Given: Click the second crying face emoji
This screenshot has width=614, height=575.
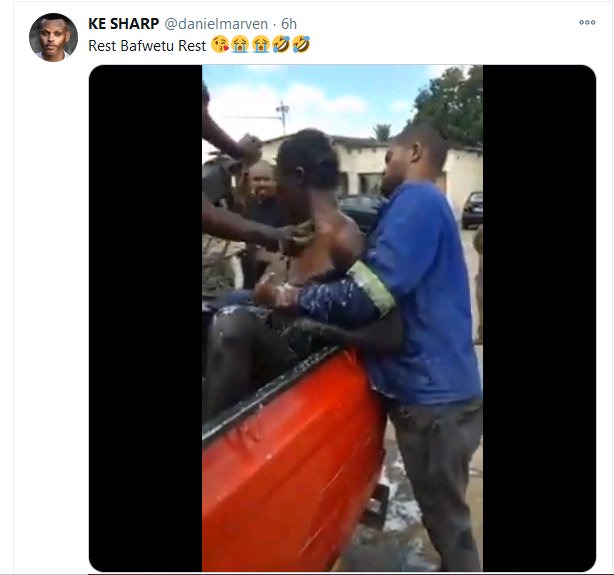Looking at the screenshot, I should point(261,44).
